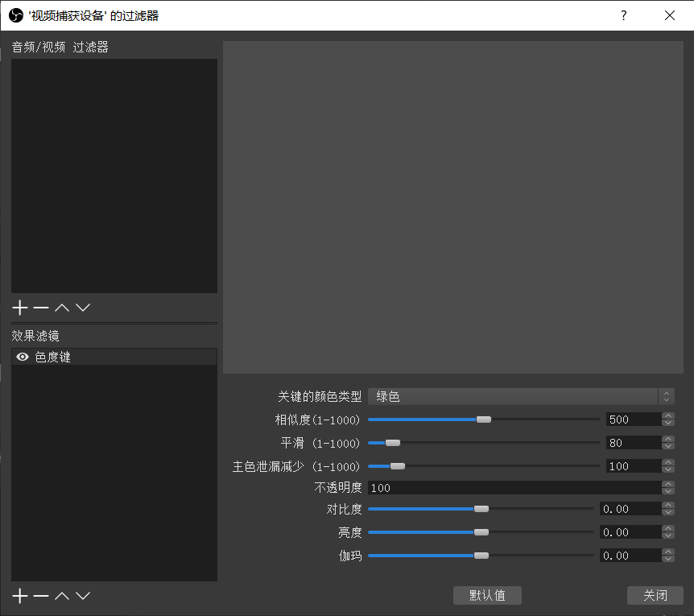Screen dimensions: 694x616
Task: Increase 对比度 value with up stepper
Action: 668,506
